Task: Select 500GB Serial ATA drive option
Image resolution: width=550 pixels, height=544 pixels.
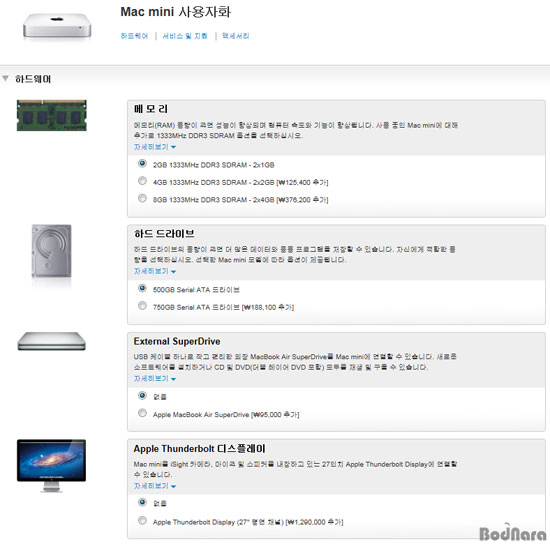Action: tap(142, 288)
